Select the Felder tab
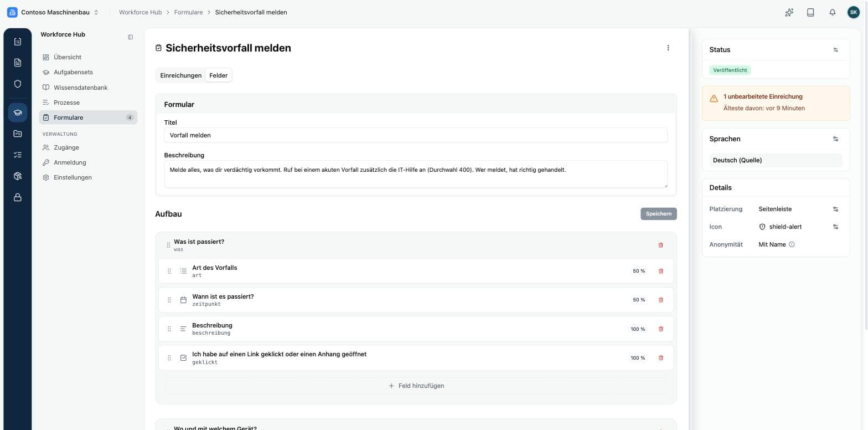The width and height of the screenshot is (868, 430). tap(219, 75)
